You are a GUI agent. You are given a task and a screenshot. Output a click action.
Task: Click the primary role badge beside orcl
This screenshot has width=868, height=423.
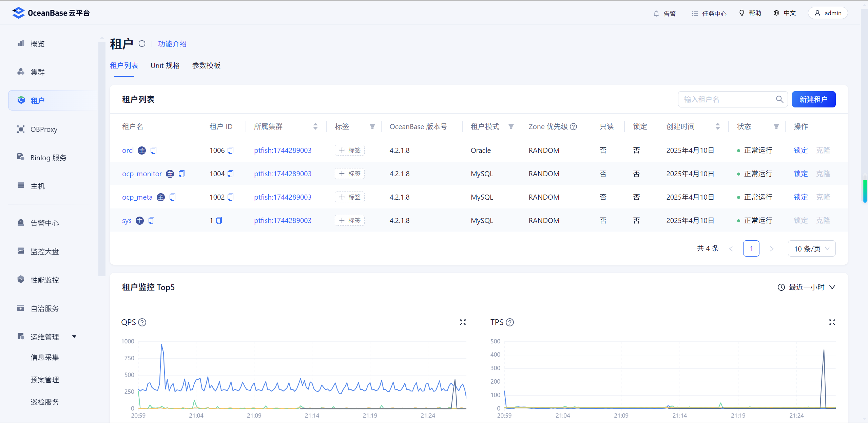point(142,150)
